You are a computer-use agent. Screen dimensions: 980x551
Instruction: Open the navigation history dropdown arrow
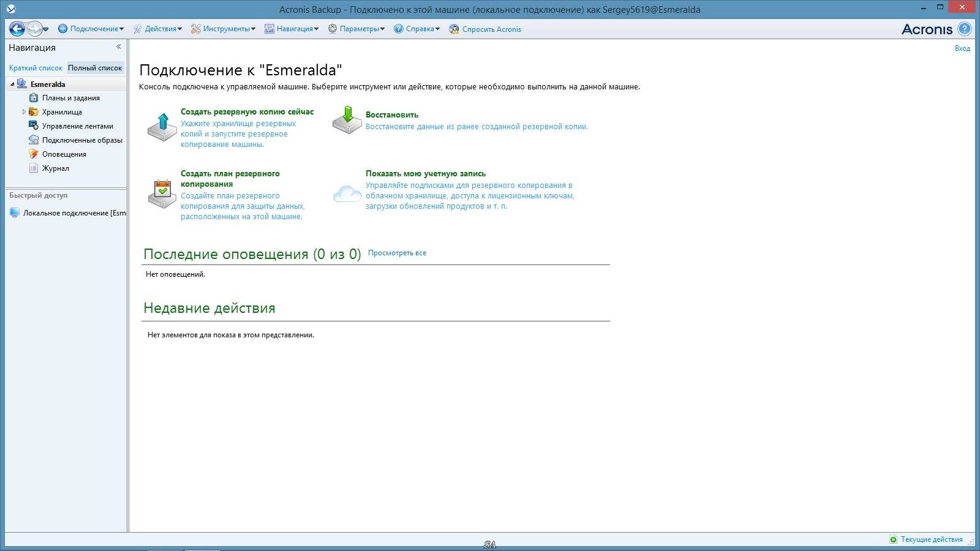(46, 29)
